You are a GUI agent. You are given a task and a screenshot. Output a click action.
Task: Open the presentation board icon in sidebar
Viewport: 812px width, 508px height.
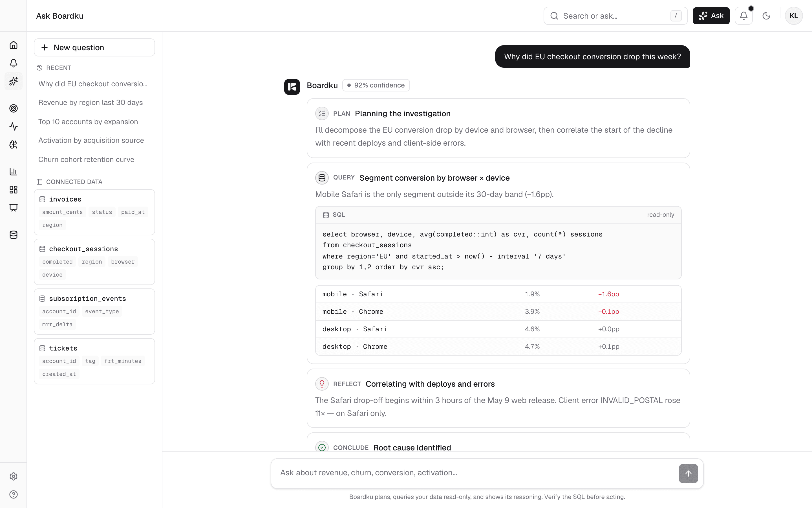[14, 208]
